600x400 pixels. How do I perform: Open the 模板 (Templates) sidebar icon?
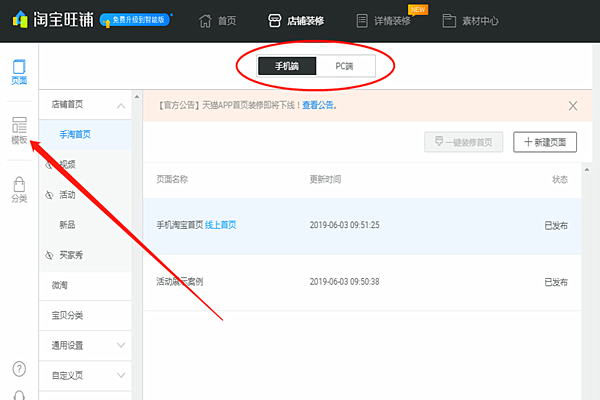[x=19, y=130]
